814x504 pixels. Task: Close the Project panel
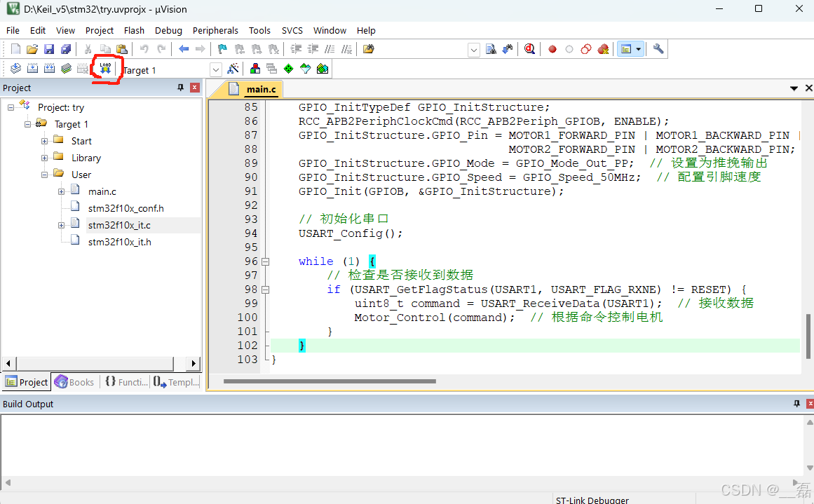195,88
